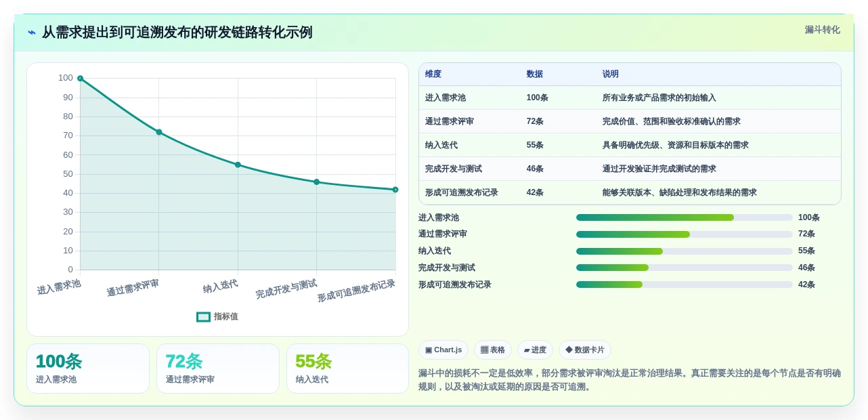Click the 完成开发与测试 progress bar
Viewport: 868px width, 420px height.
coord(685,268)
